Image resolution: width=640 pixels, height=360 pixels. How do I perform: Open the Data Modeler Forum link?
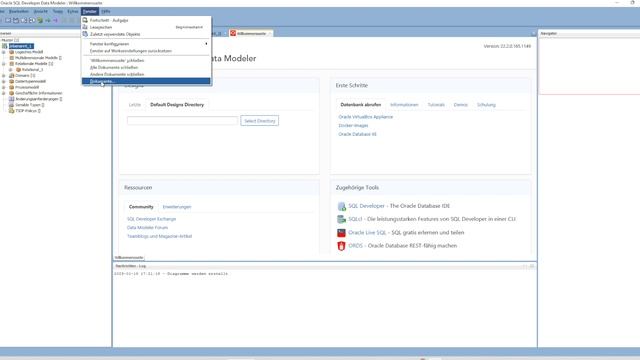tap(147, 228)
